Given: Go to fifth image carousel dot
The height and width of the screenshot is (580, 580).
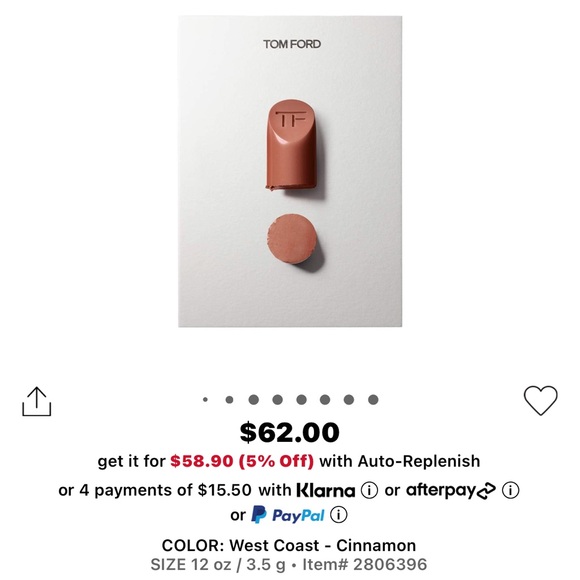Looking at the screenshot, I should 301,399.
